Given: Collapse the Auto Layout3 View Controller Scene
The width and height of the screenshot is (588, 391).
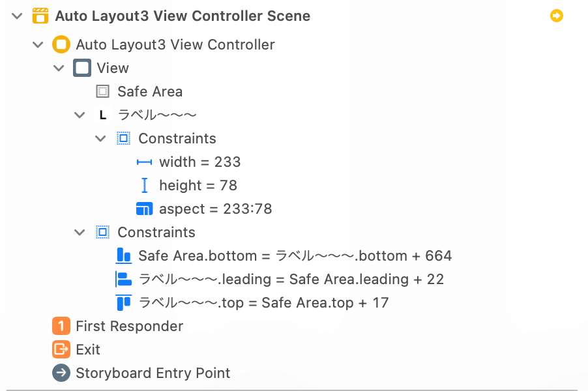Looking at the screenshot, I should 17,16.
